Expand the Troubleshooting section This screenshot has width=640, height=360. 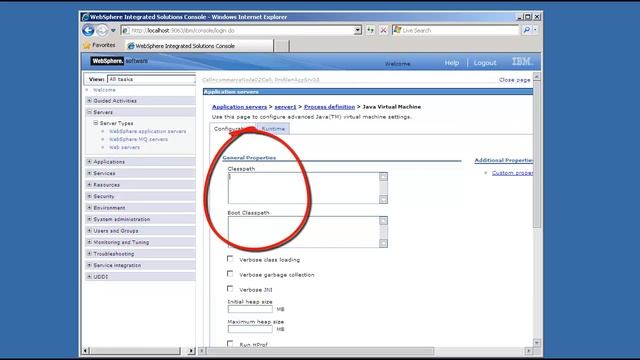89,253
